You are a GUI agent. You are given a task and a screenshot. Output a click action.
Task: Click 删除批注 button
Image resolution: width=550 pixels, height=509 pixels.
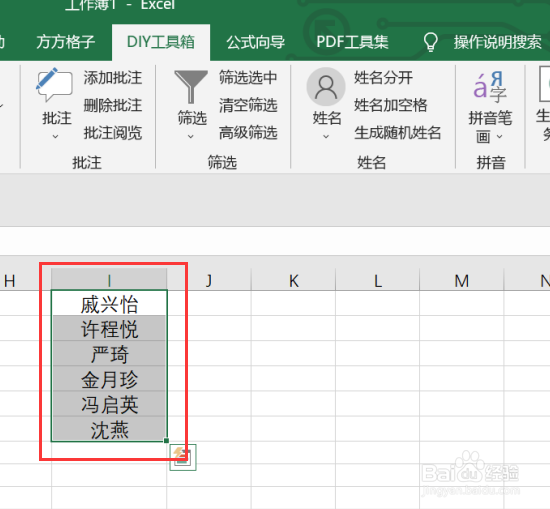(x=113, y=105)
